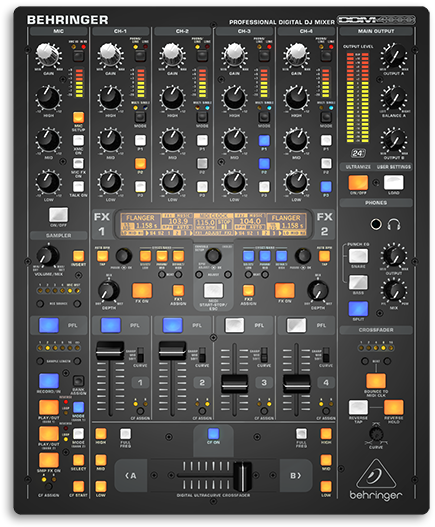Screen dimensions: 435x527
Task: Click the CH-4 P3 blue button
Action: (326, 187)
